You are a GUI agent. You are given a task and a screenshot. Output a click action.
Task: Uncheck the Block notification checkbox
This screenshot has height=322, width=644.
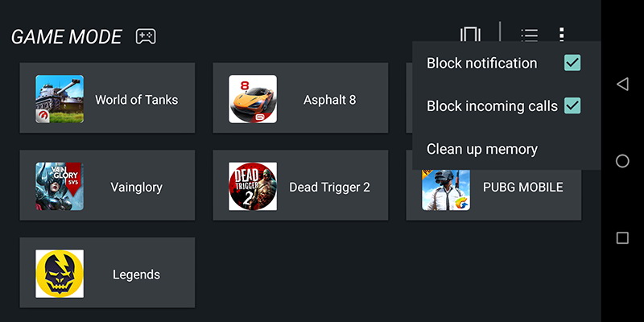(572, 63)
